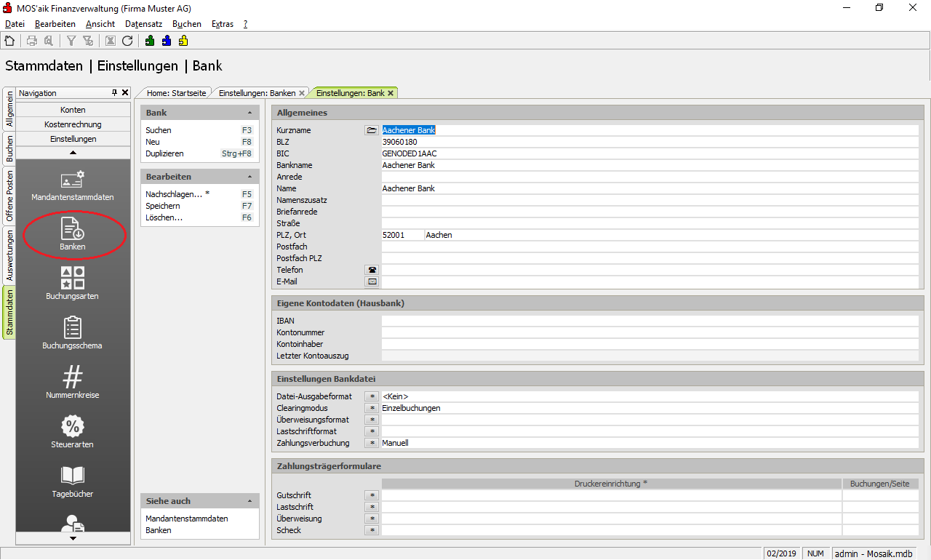Switch to the Einstellungen: Banken tab
This screenshot has width=931, height=560.
coord(257,93)
